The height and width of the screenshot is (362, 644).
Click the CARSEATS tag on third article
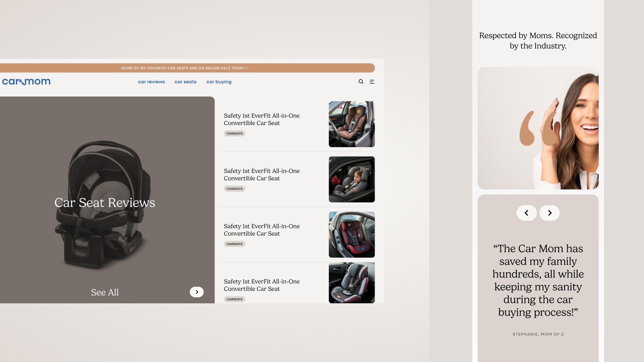pyautogui.click(x=234, y=244)
